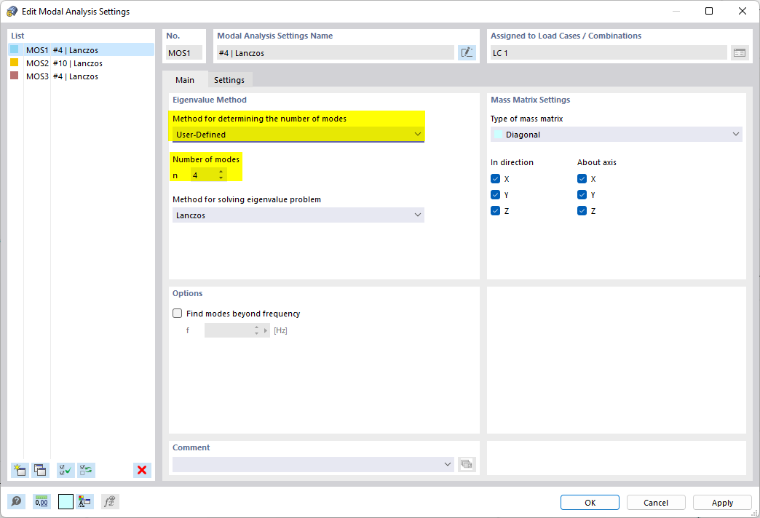
Task: Click the MOS1 blue color swatch
Action: point(14,49)
